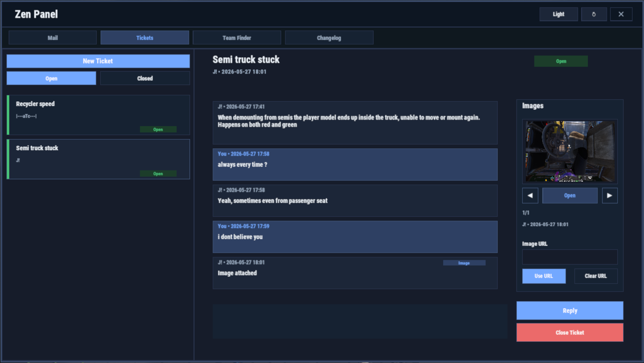Image resolution: width=644 pixels, height=363 pixels.
Task: Show next image with right arrow
Action: pos(610,196)
